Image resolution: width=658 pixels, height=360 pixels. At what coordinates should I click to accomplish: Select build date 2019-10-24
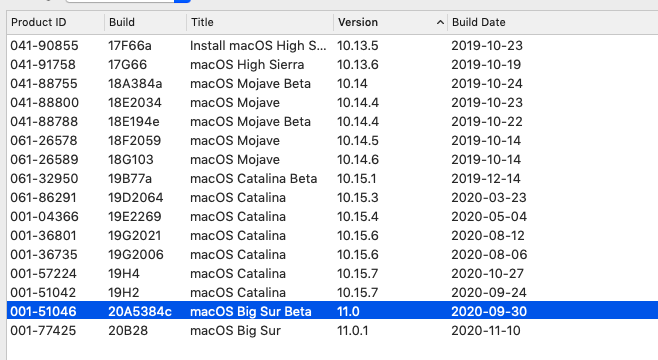[487, 83]
